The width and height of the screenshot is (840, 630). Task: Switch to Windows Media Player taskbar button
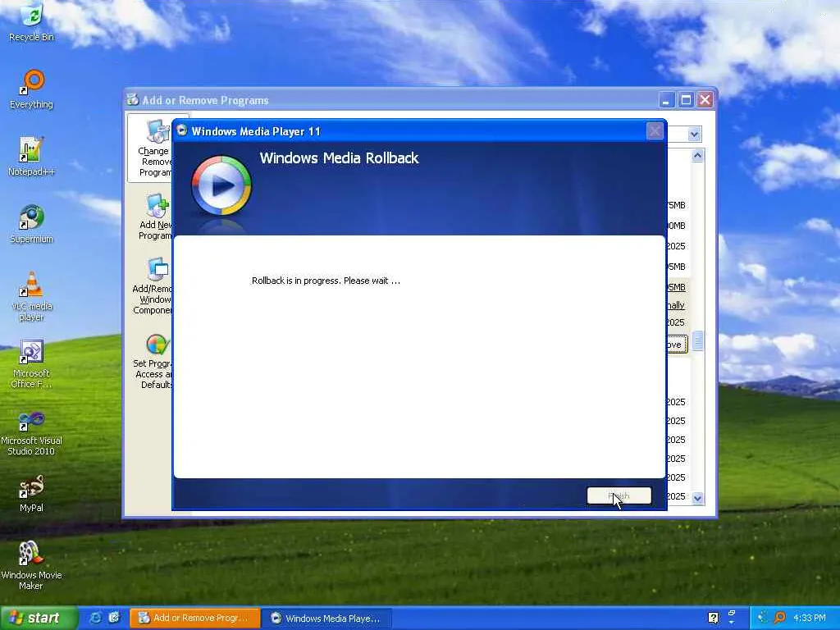tap(328, 619)
